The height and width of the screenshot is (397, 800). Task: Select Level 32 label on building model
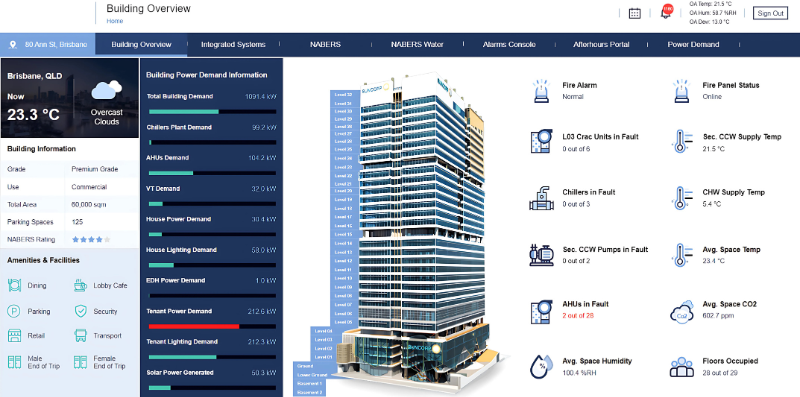tap(343, 94)
